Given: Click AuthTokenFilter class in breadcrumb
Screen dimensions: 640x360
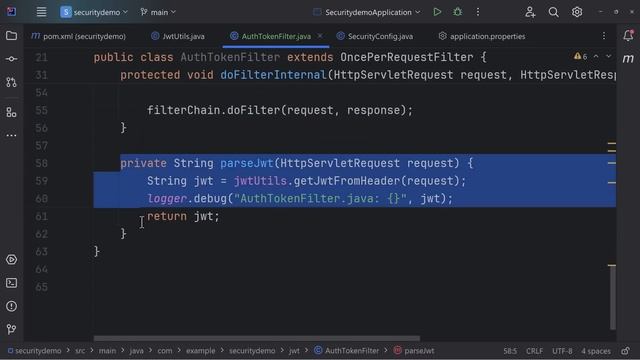Looking at the screenshot, I should 347,351.
